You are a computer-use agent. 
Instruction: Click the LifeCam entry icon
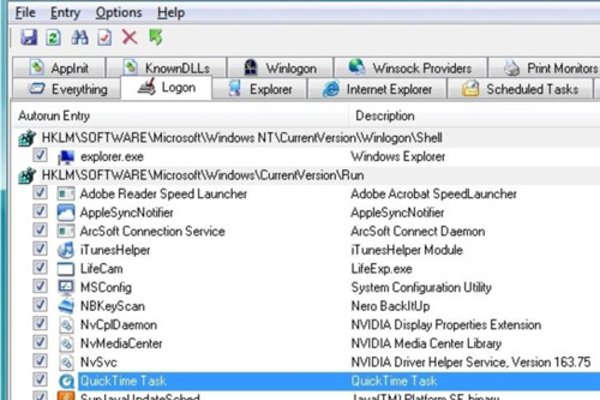pyautogui.click(x=66, y=269)
